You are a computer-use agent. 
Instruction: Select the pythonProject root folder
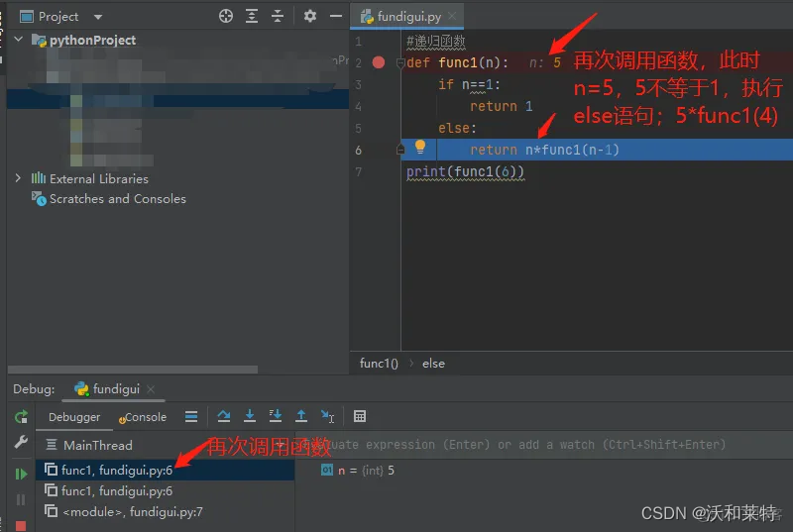[92, 40]
